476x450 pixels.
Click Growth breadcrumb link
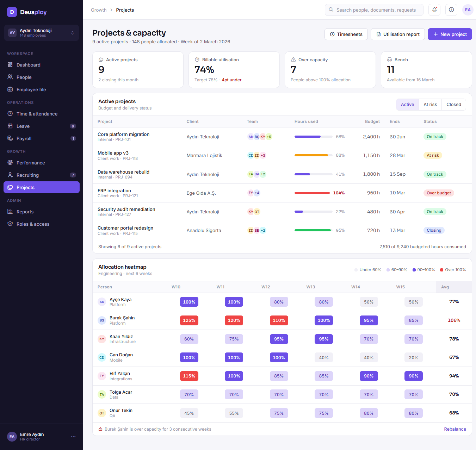coord(99,10)
